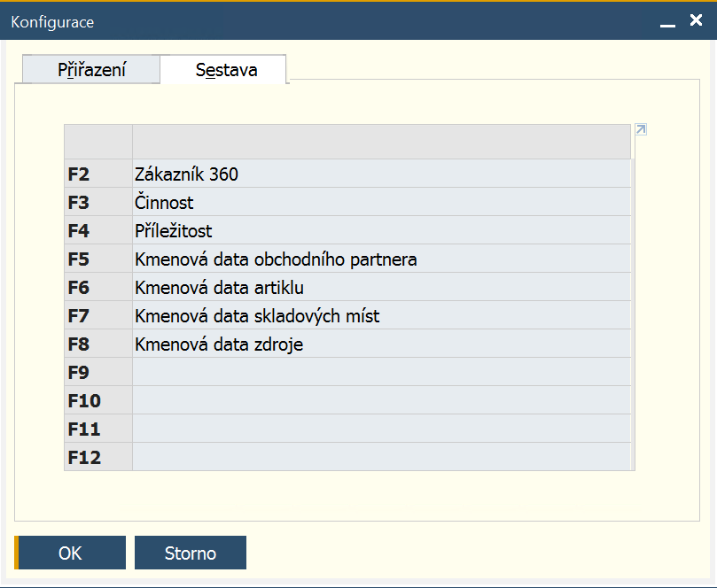The image size is (717, 588).
Task: Select the Sestava tab
Action: tap(226, 69)
